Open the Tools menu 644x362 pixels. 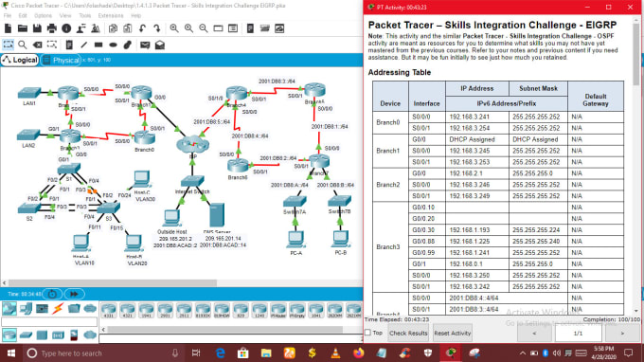85,15
